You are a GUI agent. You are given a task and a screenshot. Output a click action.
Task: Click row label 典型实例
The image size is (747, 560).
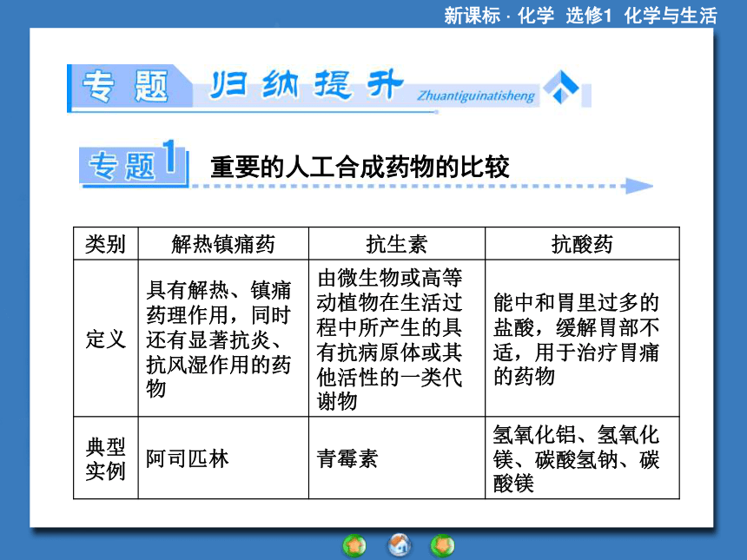(x=106, y=458)
